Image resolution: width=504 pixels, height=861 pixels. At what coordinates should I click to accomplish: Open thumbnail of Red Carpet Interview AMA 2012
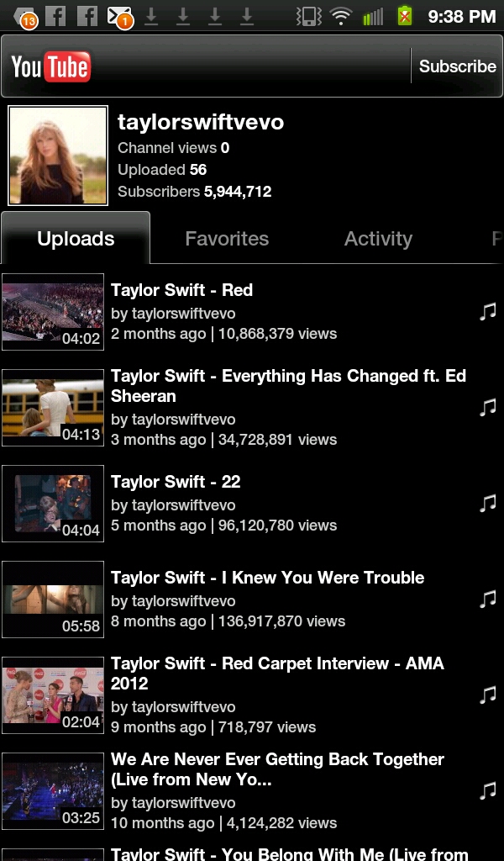point(53,695)
